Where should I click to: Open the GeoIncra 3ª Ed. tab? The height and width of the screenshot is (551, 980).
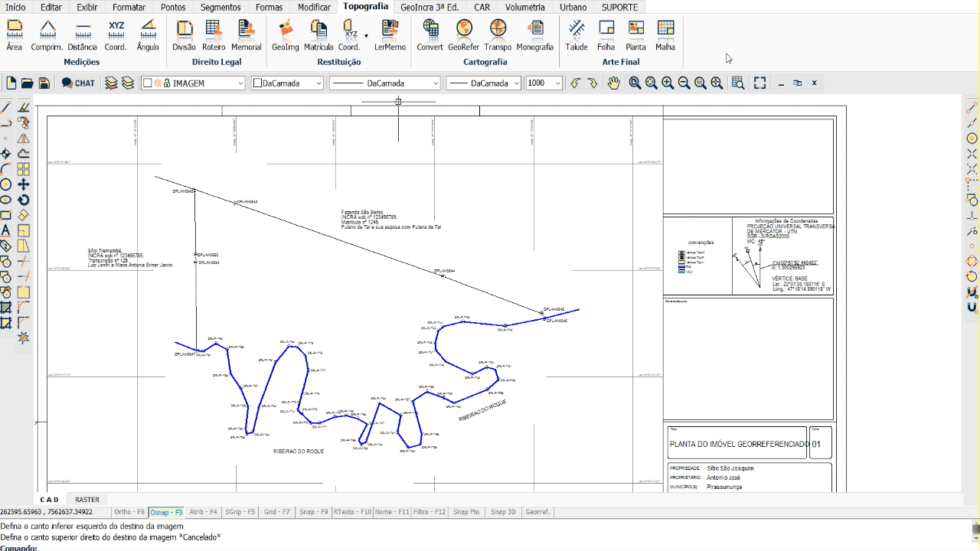[430, 7]
